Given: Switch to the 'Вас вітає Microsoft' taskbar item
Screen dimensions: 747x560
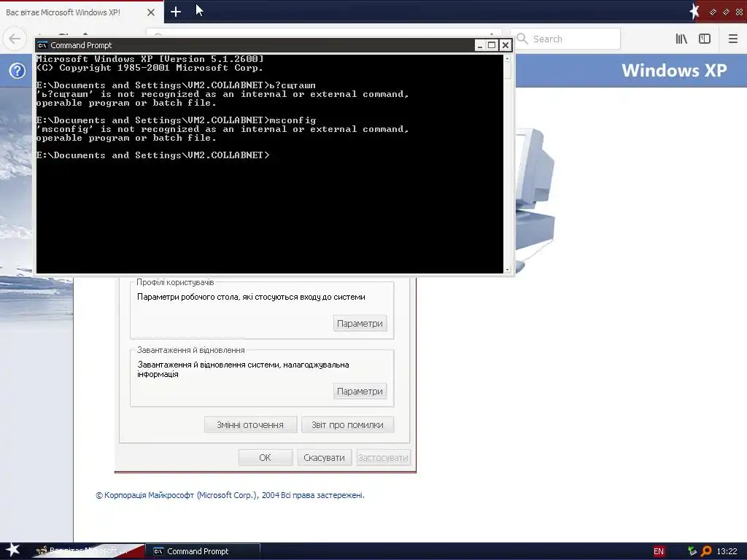Looking at the screenshot, I should coord(88,551).
